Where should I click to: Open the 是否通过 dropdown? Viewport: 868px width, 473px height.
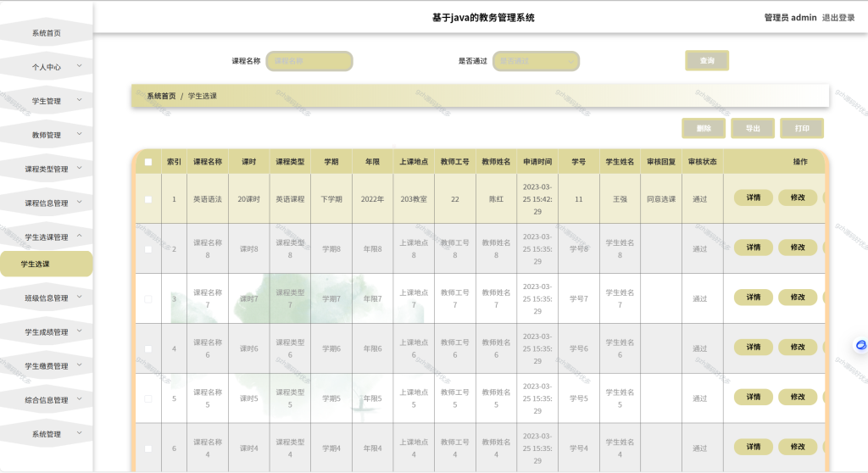point(536,61)
